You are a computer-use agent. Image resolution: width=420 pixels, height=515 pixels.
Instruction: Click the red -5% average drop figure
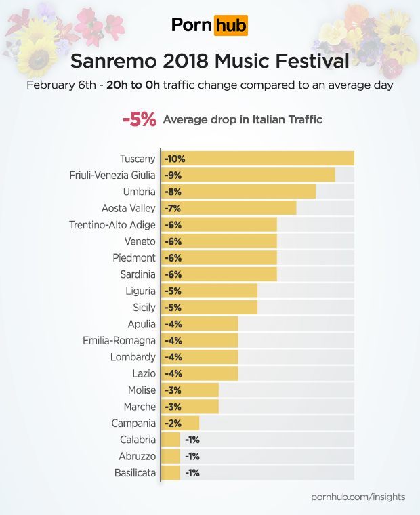point(139,120)
